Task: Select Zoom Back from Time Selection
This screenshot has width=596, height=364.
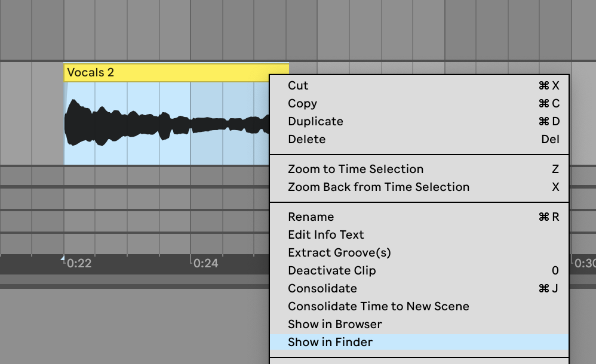Action: pos(378,187)
